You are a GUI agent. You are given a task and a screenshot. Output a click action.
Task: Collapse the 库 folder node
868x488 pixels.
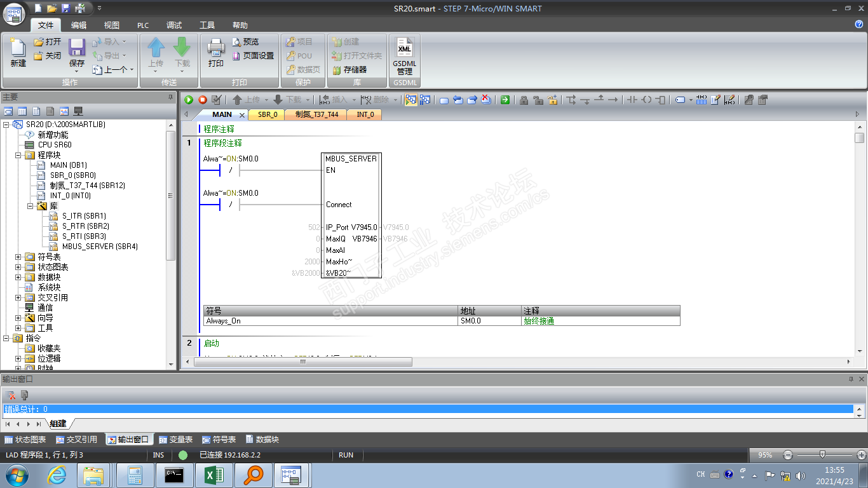tap(31, 206)
